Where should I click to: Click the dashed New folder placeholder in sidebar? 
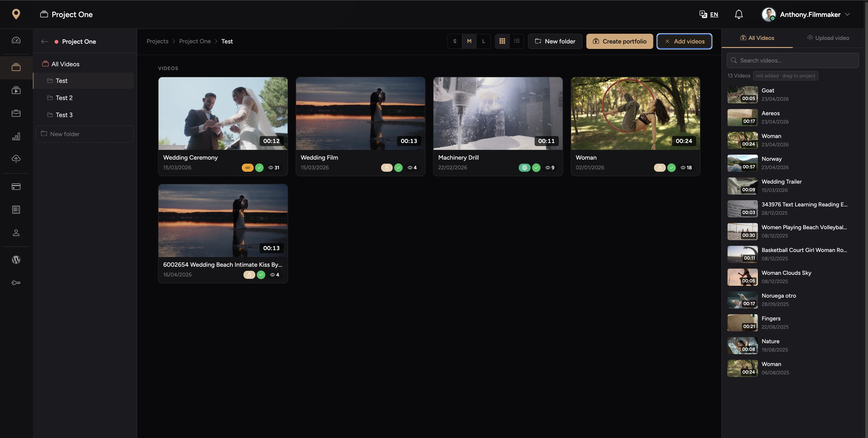tap(84, 134)
